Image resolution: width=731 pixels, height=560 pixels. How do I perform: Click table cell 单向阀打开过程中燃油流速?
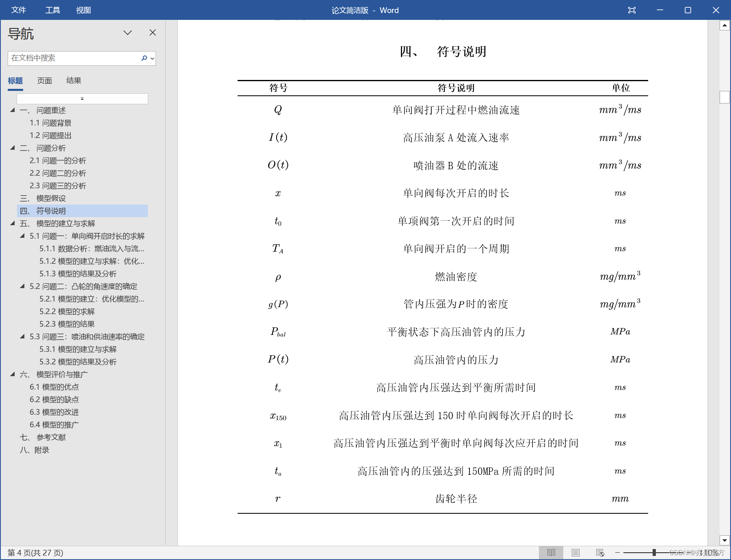[x=456, y=110]
